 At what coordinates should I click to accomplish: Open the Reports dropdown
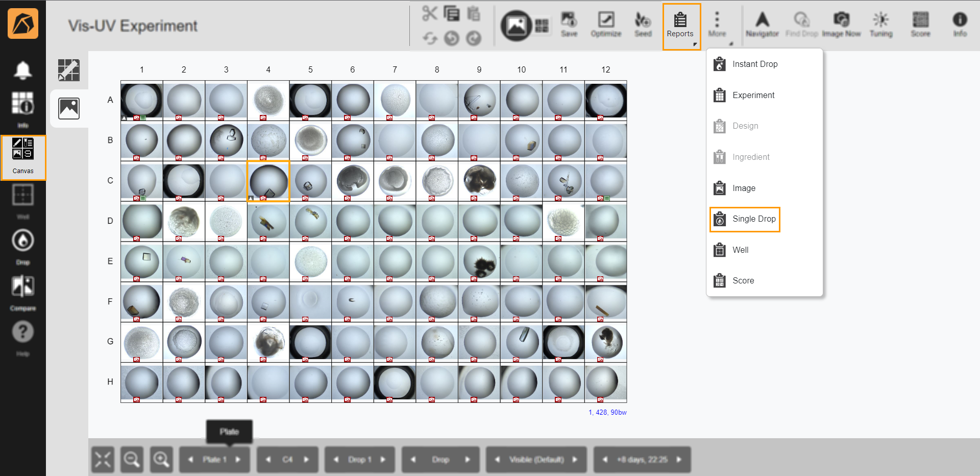(x=681, y=23)
